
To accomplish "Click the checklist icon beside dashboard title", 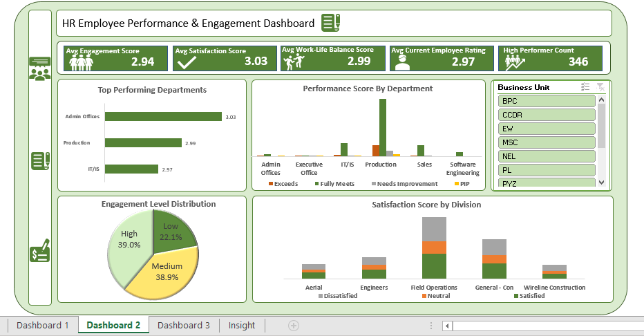I will pyautogui.click(x=330, y=23).
